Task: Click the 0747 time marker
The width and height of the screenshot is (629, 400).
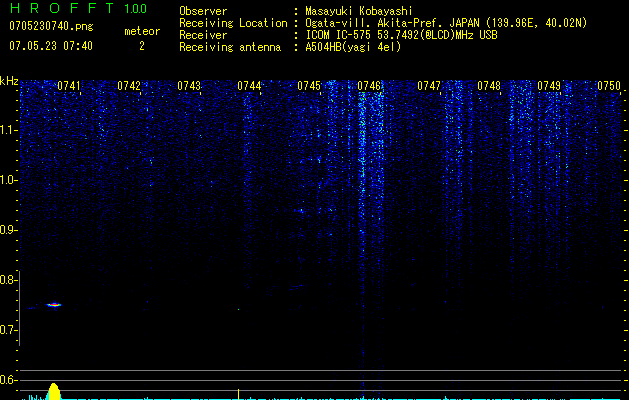Action: pos(429,86)
